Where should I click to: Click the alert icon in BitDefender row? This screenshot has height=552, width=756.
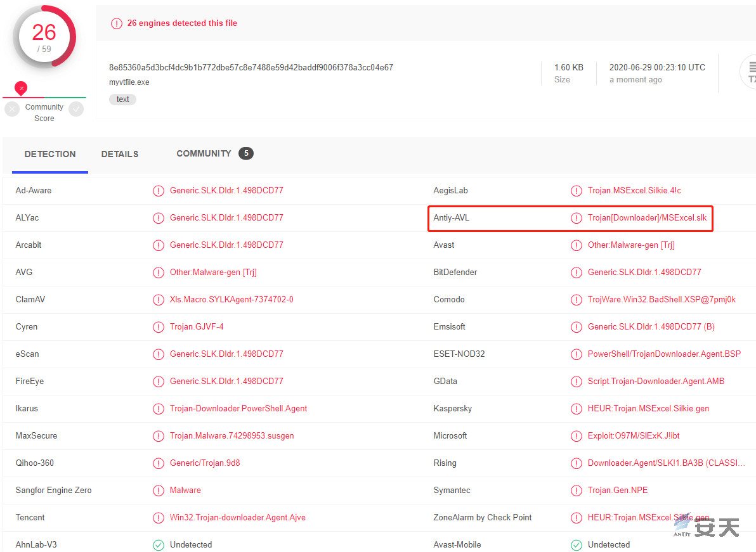[x=576, y=273]
